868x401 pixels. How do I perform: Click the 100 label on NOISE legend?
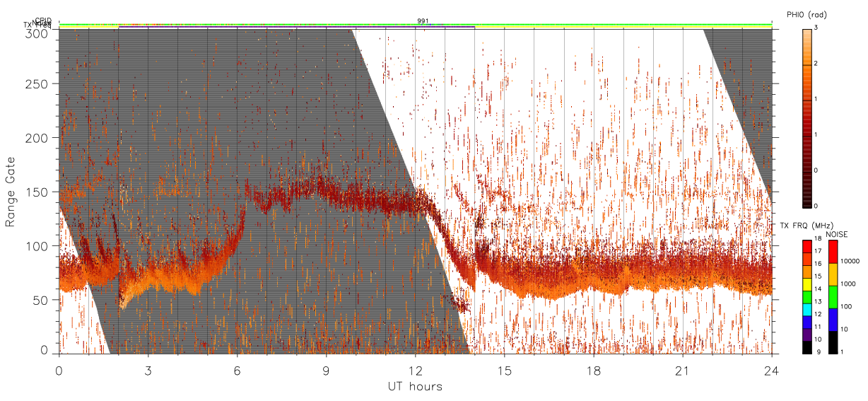846,306
